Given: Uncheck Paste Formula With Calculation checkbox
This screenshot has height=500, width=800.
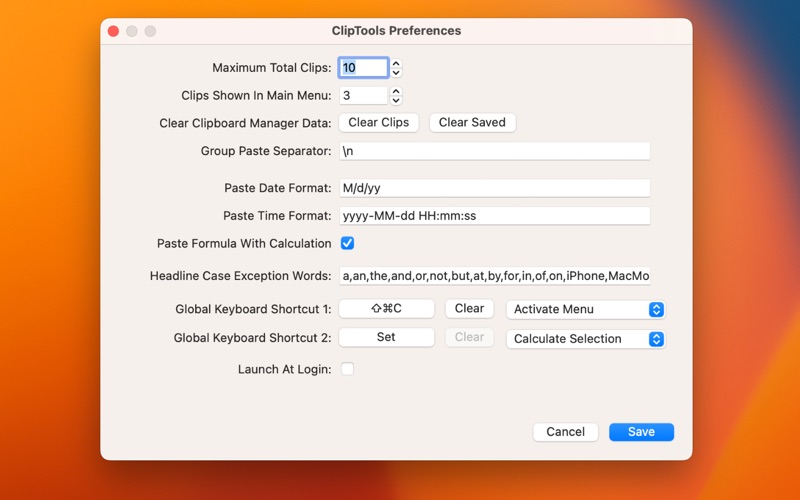Looking at the screenshot, I should coord(347,243).
